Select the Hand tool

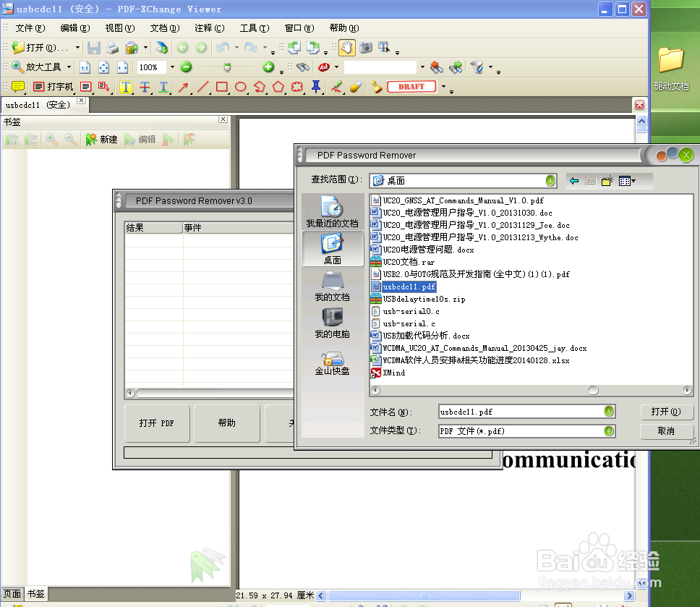pos(347,47)
